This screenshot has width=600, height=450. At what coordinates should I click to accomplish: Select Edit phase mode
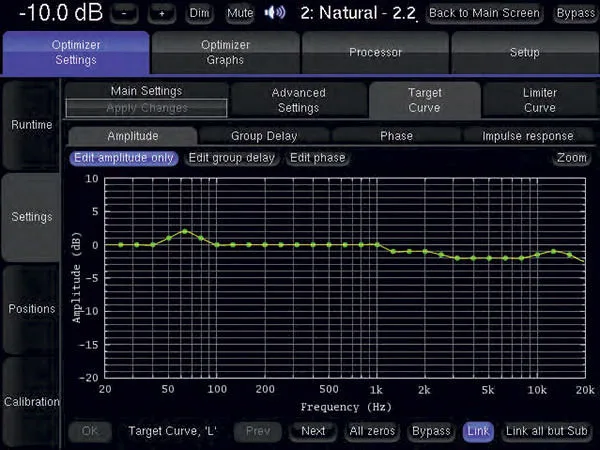(318, 158)
